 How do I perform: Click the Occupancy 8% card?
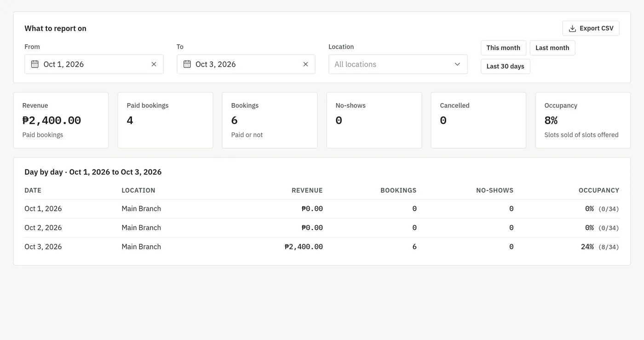[583, 120]
